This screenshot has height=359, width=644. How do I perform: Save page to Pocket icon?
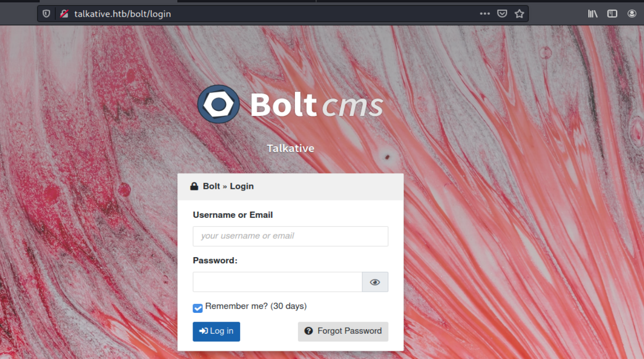point(502,14)
